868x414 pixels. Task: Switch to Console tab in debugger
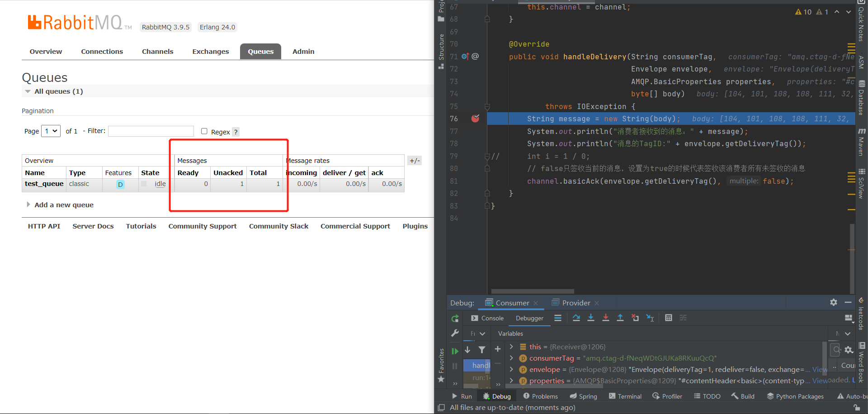(x=487, y=318)
